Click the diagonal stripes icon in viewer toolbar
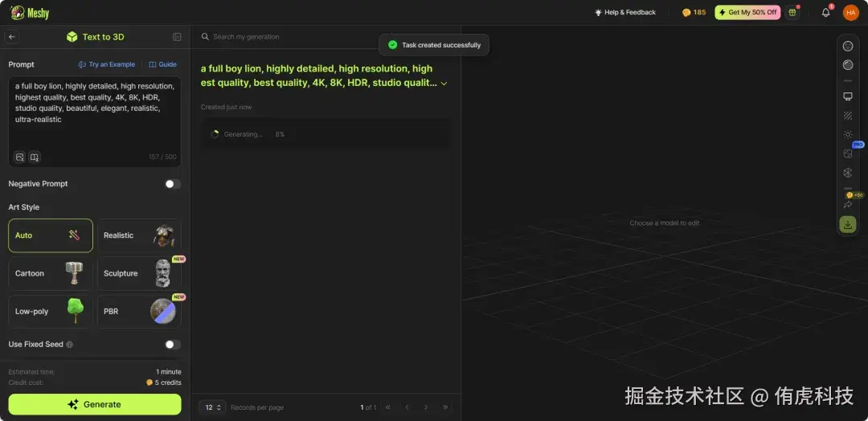 click(x=848, y=116)
